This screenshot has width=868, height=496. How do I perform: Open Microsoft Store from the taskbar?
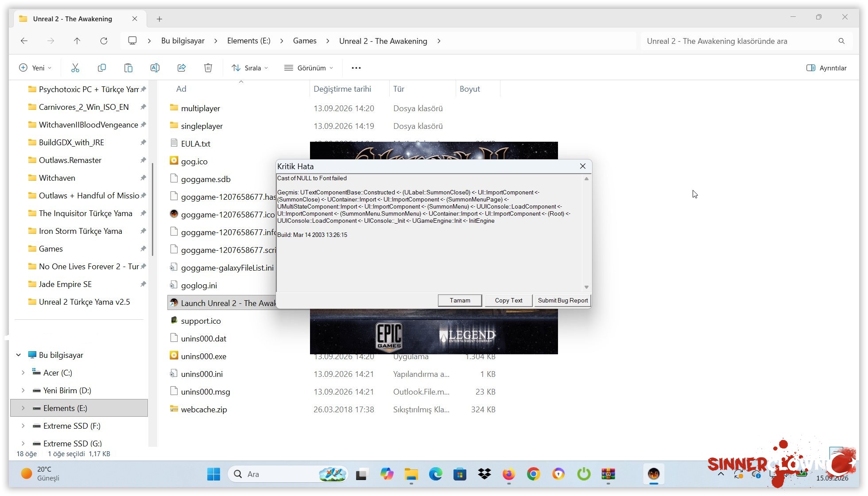(460, 474)
